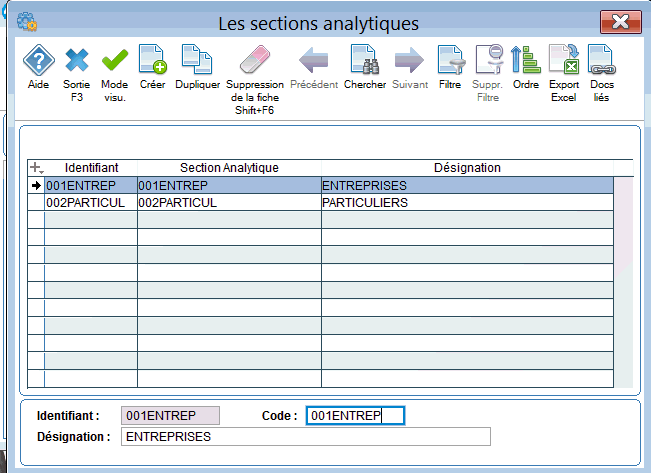Duplicate the record with Dupliquer
The image size is (651, 473).
[x=197, y=60]
